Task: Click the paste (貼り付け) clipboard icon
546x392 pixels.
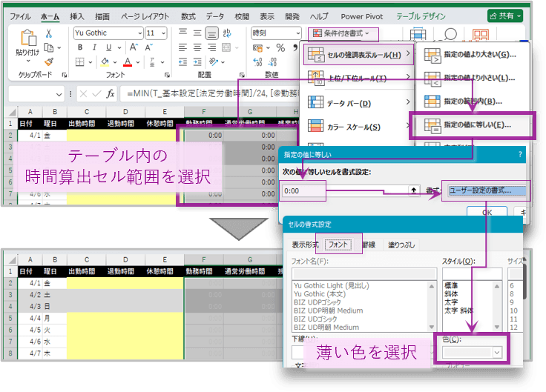Action: (x=28, y=38)
